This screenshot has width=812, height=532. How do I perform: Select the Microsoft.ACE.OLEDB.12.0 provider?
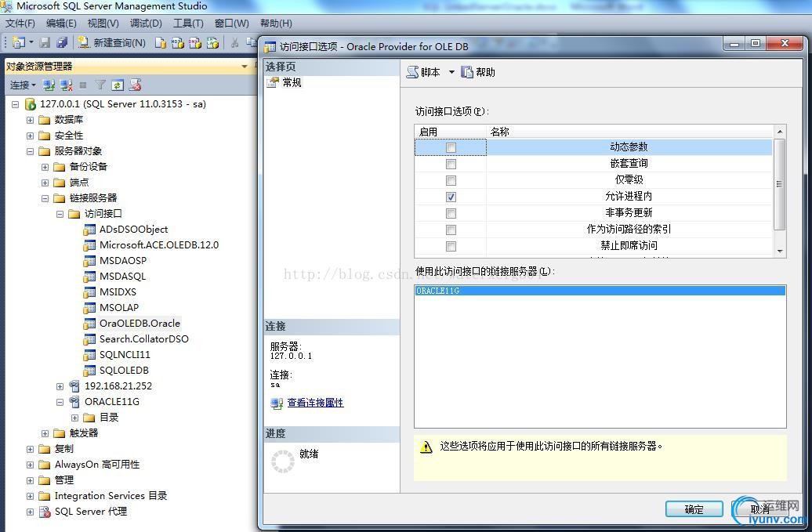[x=159, y=244]
